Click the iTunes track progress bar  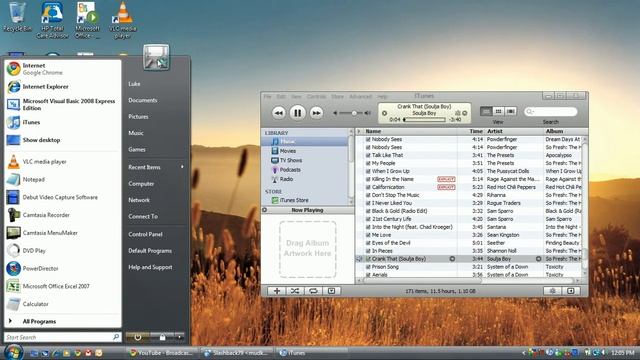coord(424,120)
